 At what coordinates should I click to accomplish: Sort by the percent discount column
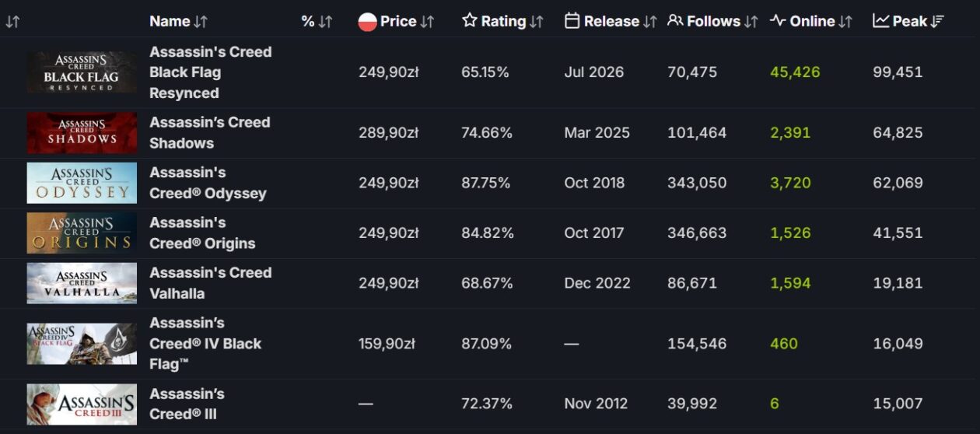tap(325, 22)
